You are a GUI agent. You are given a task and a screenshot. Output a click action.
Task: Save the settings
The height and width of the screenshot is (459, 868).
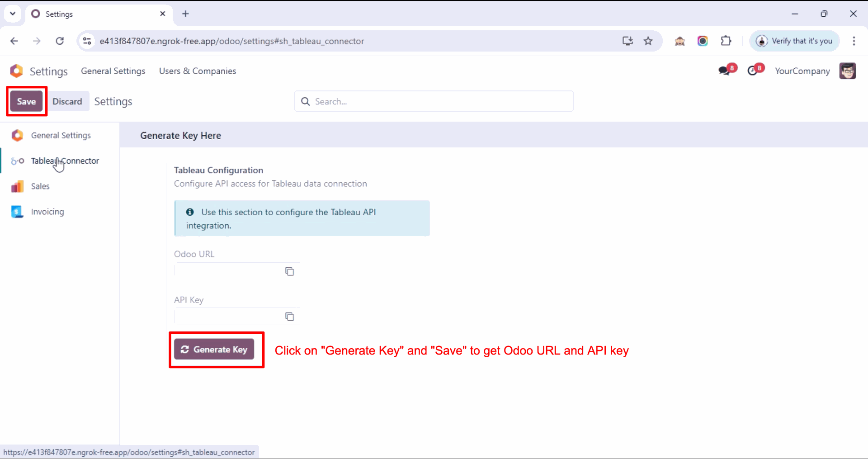click(x=26, y=101)
